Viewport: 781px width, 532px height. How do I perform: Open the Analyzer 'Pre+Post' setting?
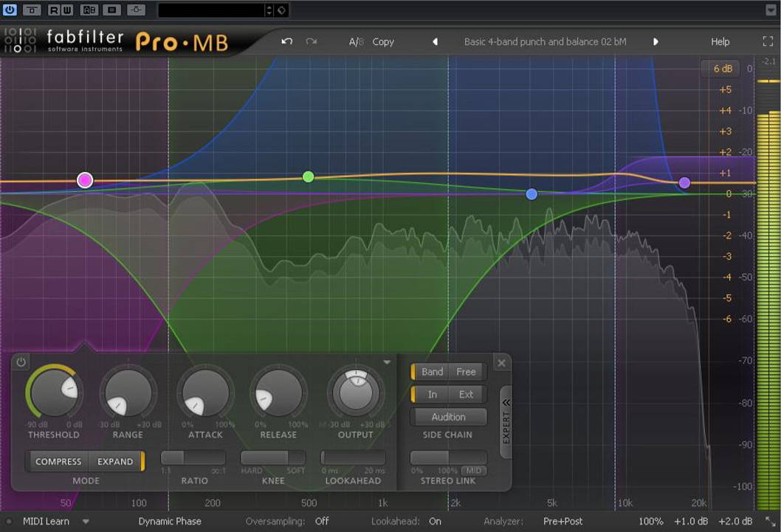pos(562,521)
